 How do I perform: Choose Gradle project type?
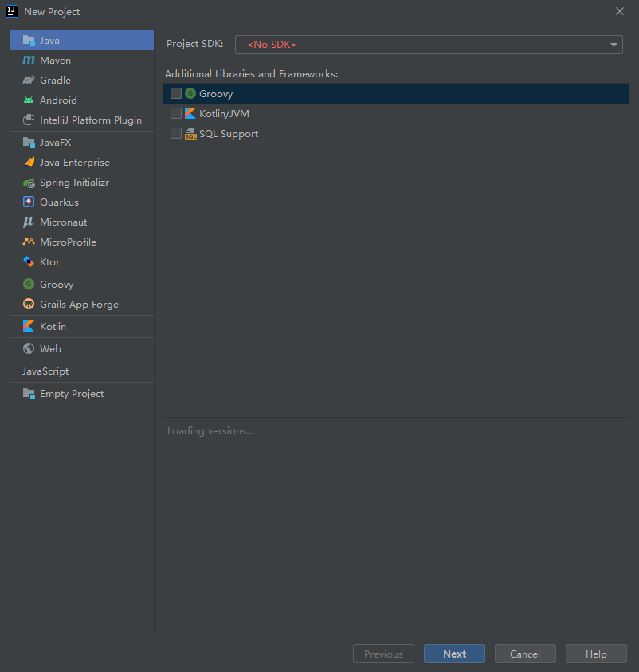click(x=82, y=81)
